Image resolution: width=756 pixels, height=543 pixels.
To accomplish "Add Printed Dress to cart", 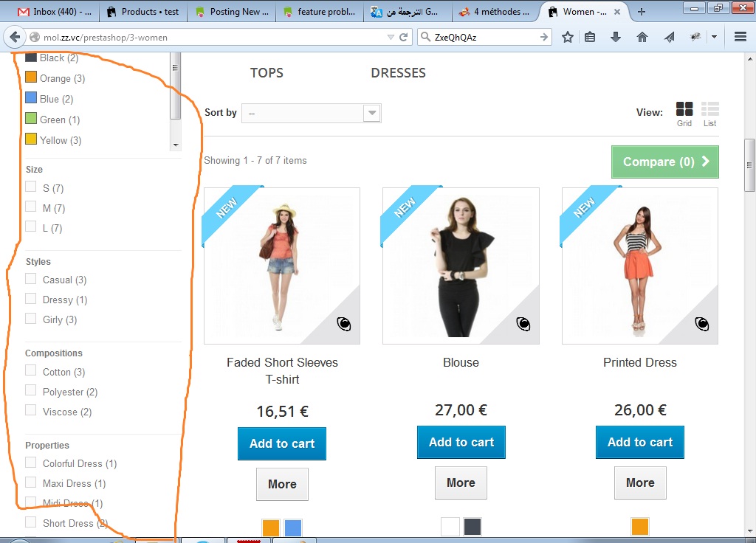I will point(640,443).
